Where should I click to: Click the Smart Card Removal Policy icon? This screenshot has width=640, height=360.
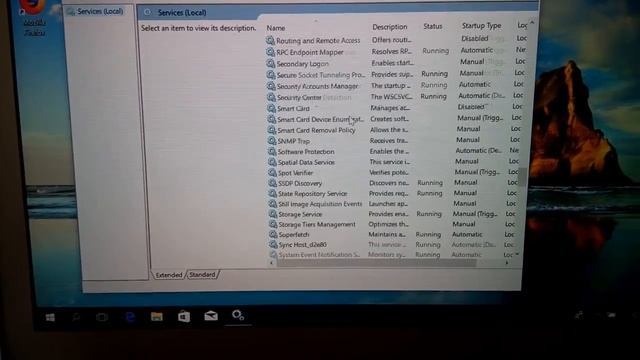click(271, 130)
